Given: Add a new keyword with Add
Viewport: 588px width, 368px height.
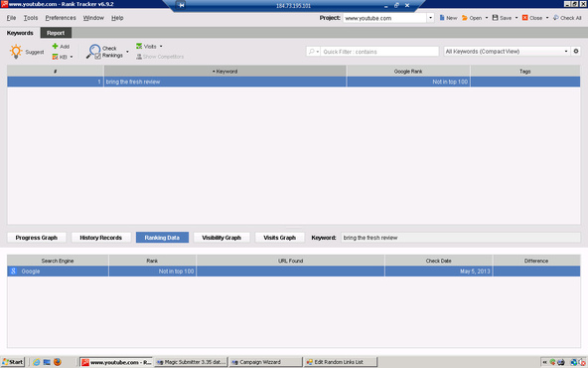Looking at the screenshot, I should (61, 46).
